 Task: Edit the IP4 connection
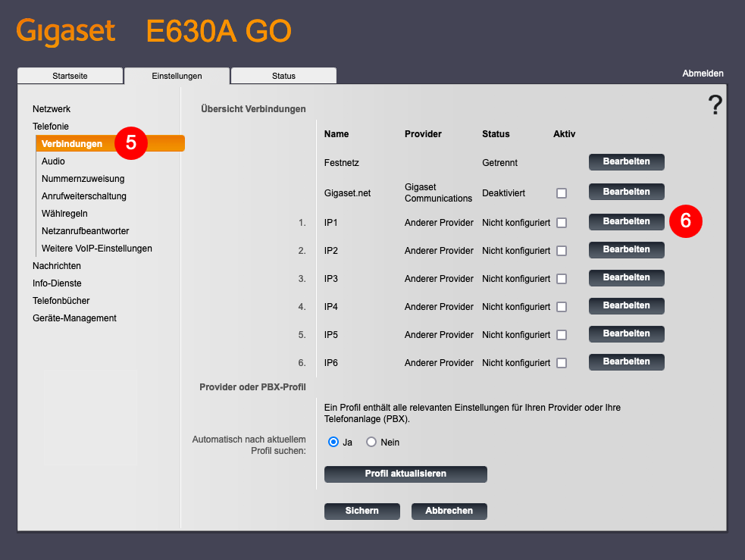click(x=626, y=306)
